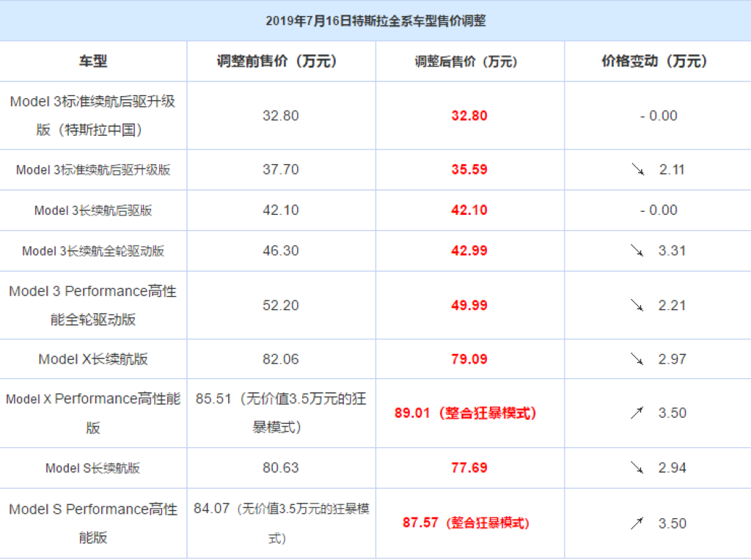This screenshot has width=751, height=560.
Task: Select the Model X Performance高性能版 cell
Action: point(93,413)
